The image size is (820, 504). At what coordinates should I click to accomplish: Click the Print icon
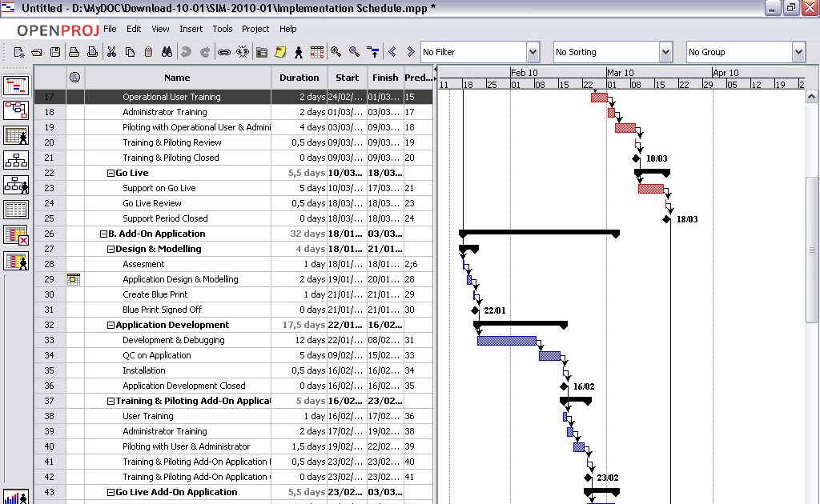click(x=74, y=52)
